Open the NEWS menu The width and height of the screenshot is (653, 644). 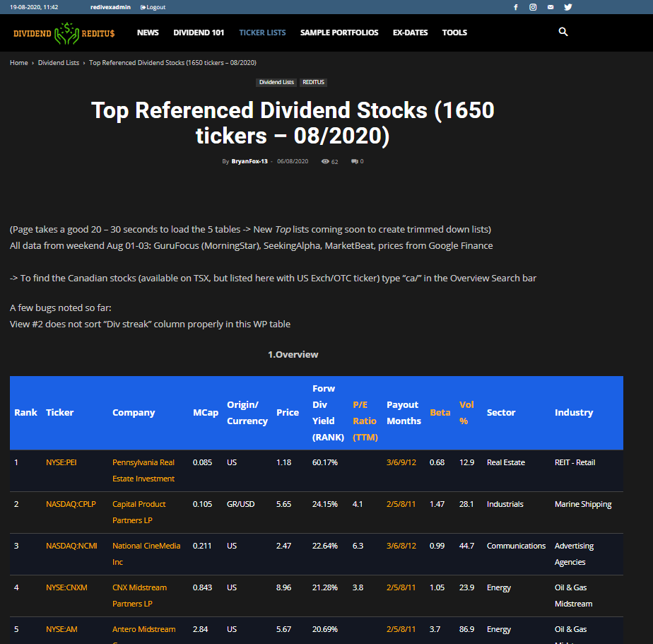click(x=148, y=33)
